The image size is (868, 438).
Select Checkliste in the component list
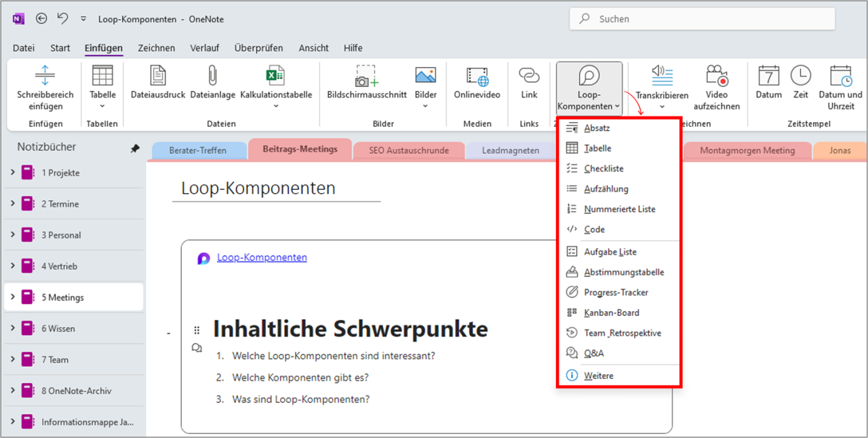602,168
